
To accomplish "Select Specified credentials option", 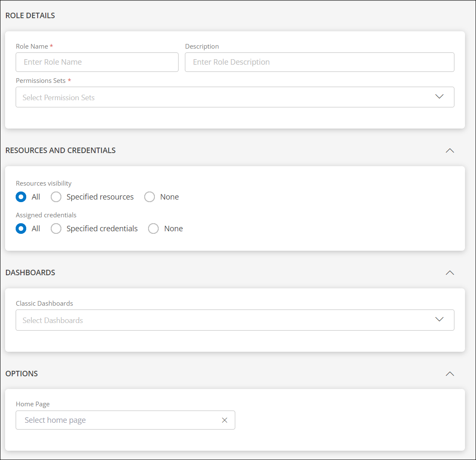I will click(56, 228).
